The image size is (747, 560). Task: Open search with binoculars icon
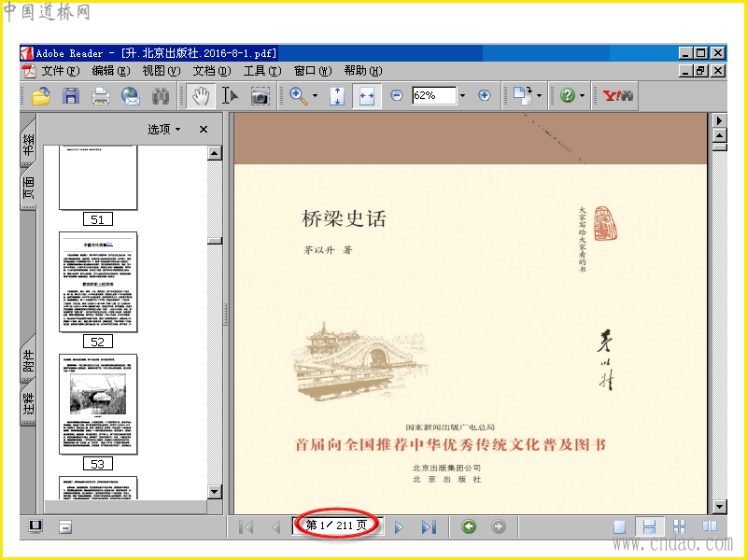(x=161, y=96)
